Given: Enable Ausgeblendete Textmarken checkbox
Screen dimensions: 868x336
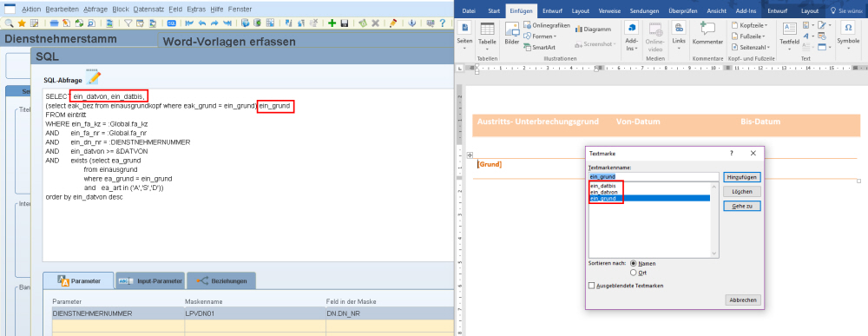Looking at the screenshot, I should (x=591, y=286).
